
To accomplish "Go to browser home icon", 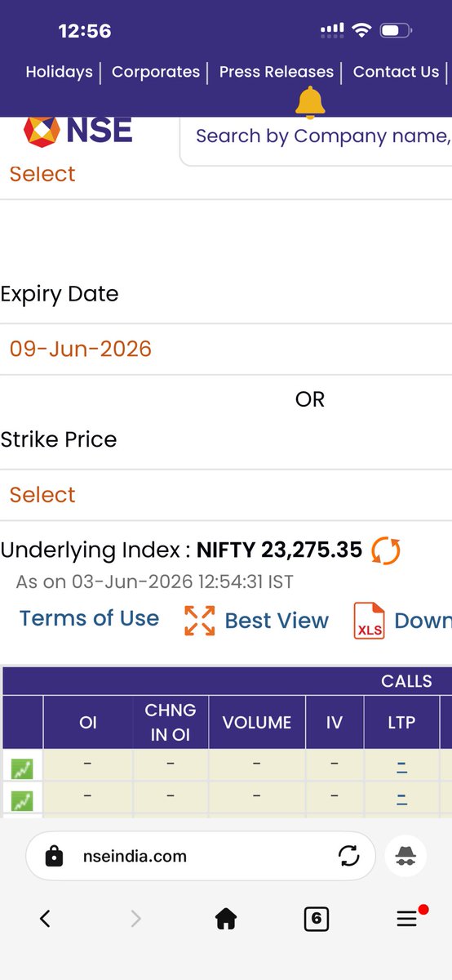I will click(226, 919).
